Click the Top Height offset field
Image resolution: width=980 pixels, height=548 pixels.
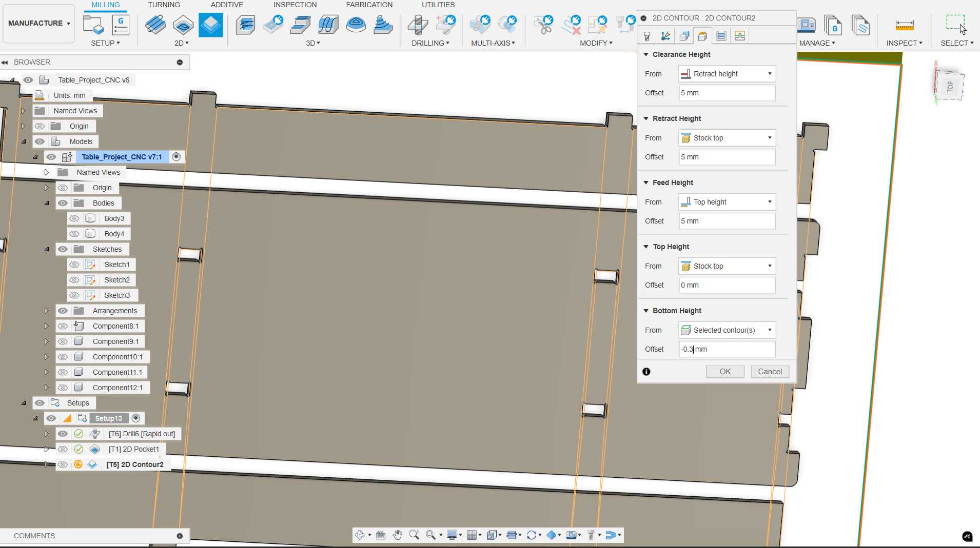[727, 285]
